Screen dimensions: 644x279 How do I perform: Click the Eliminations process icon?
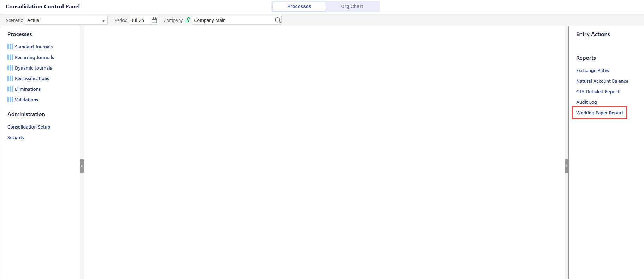10,89
